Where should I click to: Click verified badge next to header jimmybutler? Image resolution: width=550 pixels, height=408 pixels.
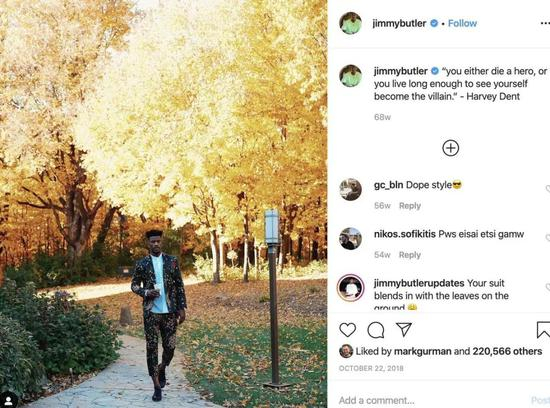click(434, 23)
